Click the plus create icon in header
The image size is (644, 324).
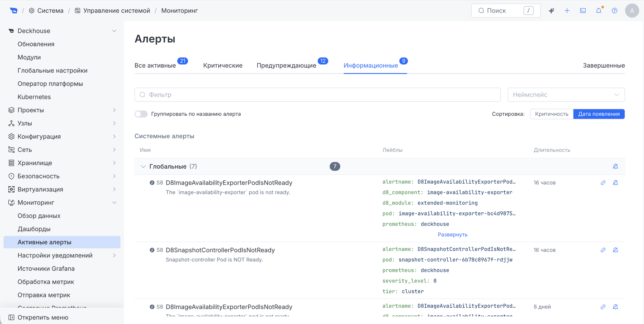[x=567, y=11]
